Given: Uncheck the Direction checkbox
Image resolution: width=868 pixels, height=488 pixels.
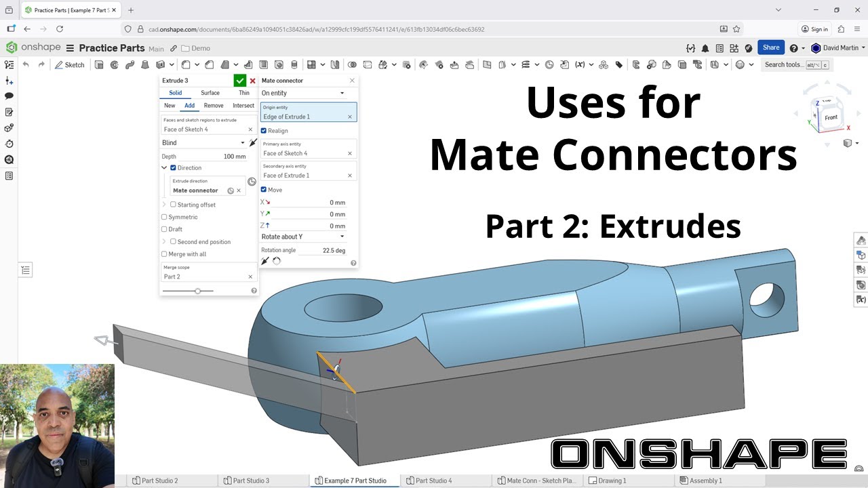Looking at the screenshot, I should 173,167.
